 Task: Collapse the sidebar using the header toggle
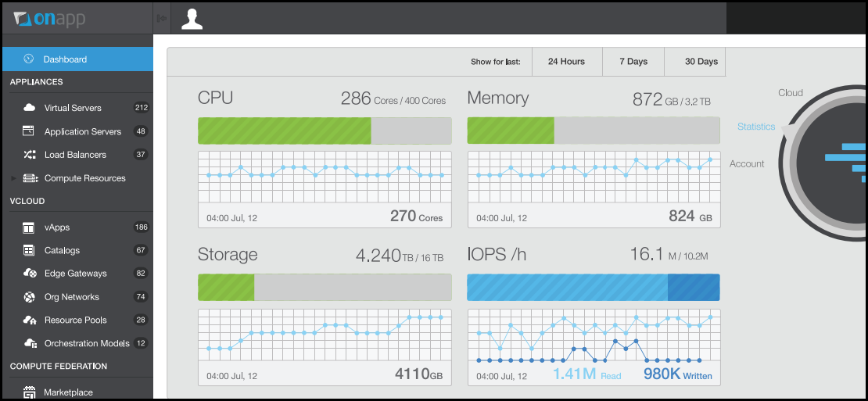pyautogui.click(x=162, y=18)
